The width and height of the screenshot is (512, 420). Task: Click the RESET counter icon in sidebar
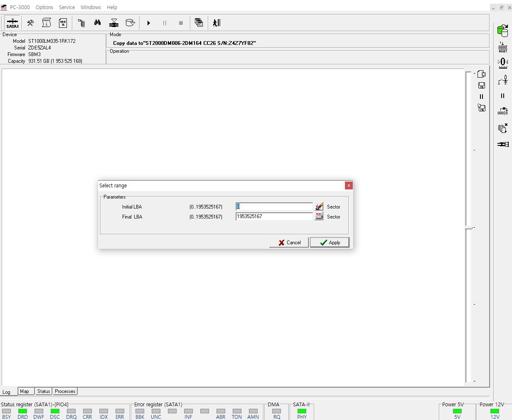[x=503, y=47]
